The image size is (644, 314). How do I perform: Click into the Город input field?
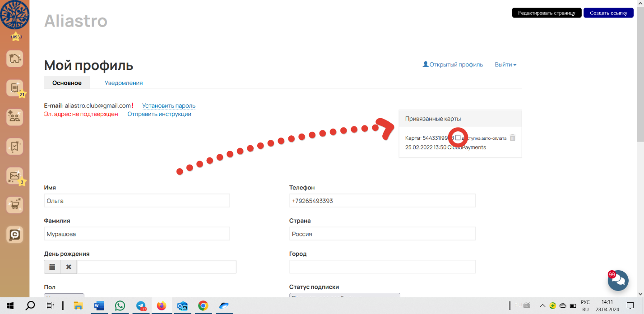[382, 267]
